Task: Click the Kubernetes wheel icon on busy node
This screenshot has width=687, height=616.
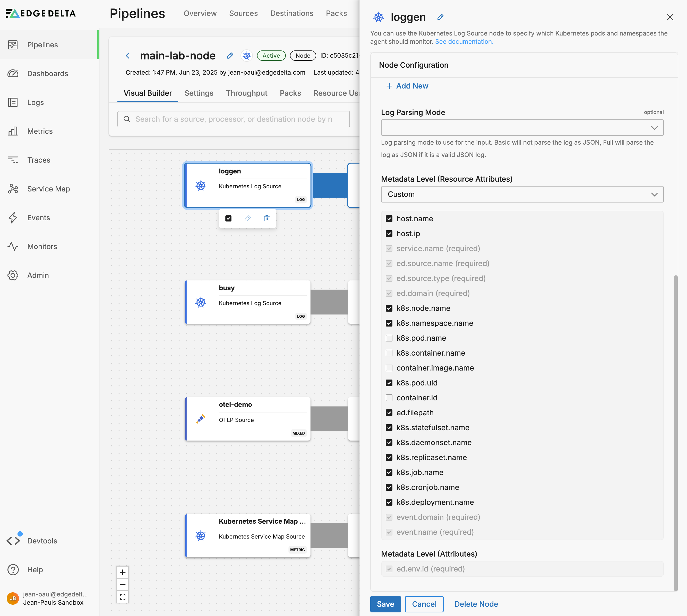Action: pos(201,302)
